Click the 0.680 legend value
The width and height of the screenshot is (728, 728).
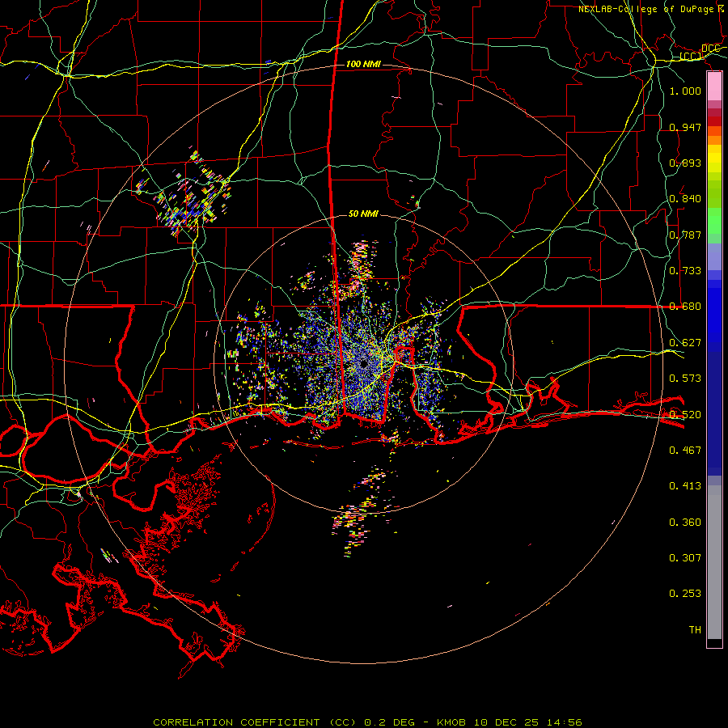pos(685,306)
